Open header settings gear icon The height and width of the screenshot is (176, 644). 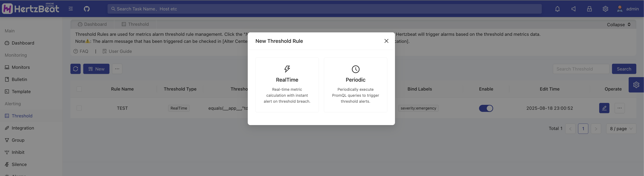pyautogui.click(x=605, y=9)
